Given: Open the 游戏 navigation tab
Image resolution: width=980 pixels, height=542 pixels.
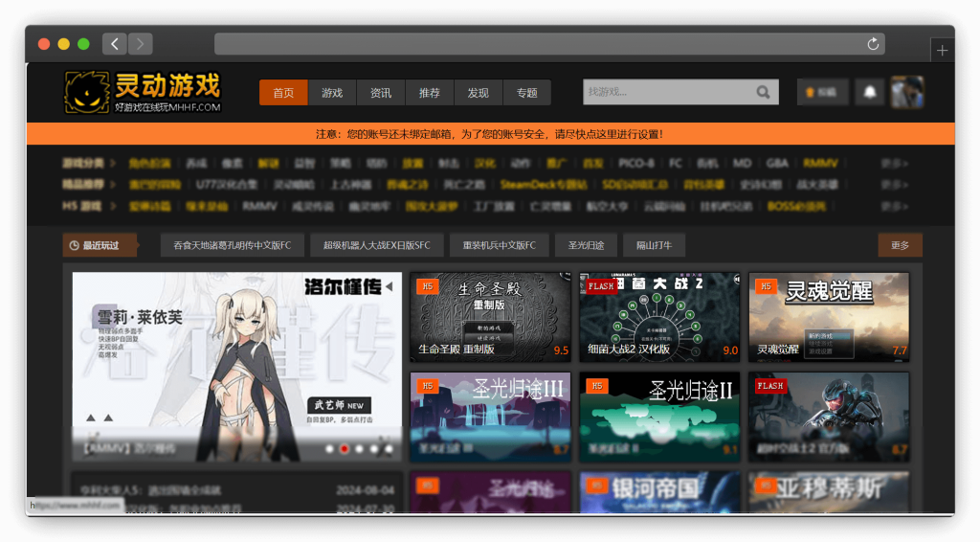Looking at the screenshot, I should [332, 93].
